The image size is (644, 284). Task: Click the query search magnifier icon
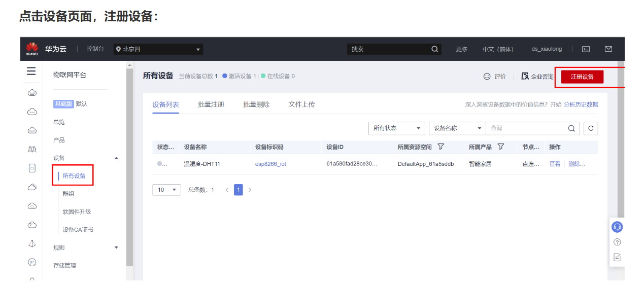click(571, 128)
